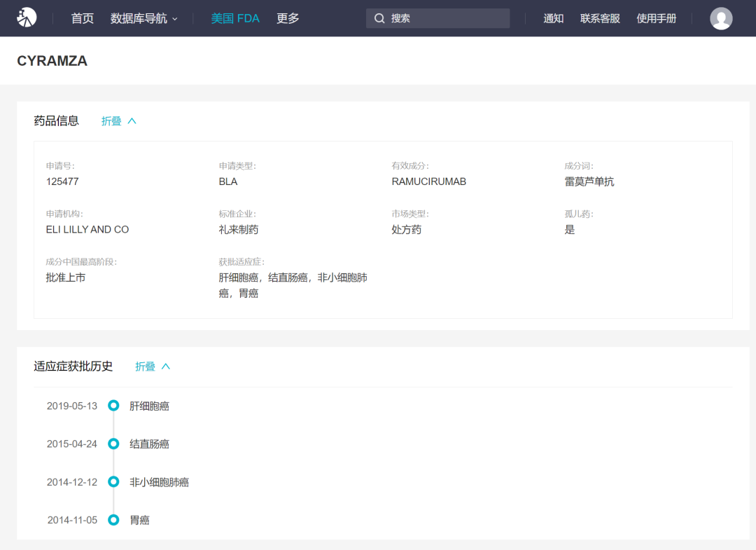
Task: Click 非小细胞肺癌 in approval history
Action: click(159, 482)
